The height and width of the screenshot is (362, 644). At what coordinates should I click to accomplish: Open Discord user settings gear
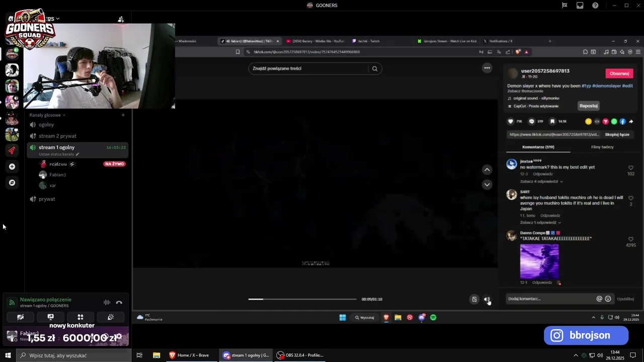(x=119, y=337)
